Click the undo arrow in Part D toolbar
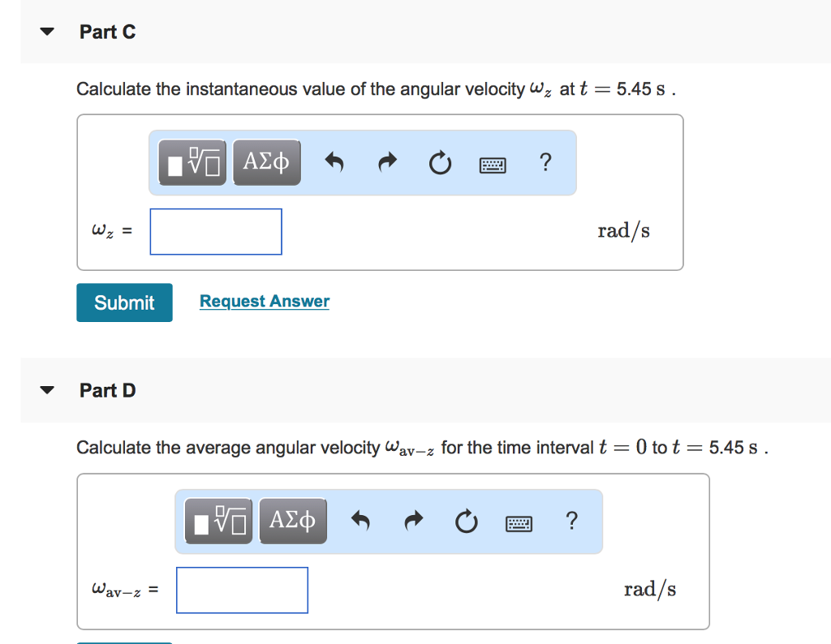Screen dimensions: 831x644 361,521
